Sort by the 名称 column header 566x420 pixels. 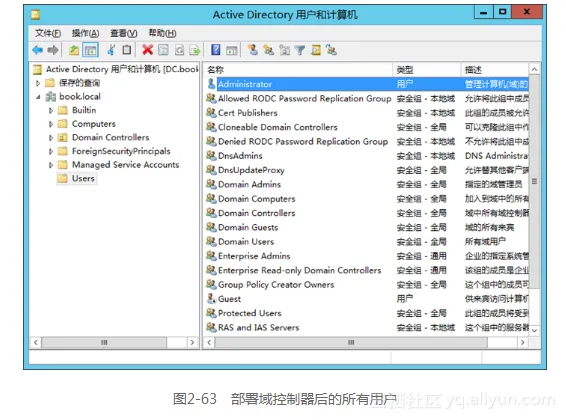point(298,70)
